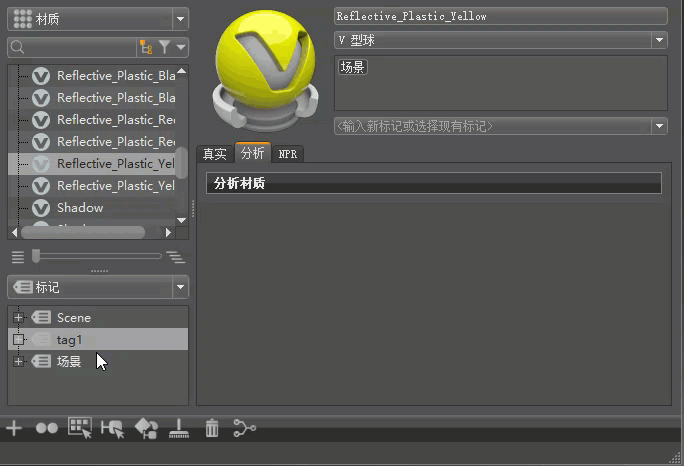
Task: Open the 材质 panel dropdown
Action: click(x=180, y=19)
